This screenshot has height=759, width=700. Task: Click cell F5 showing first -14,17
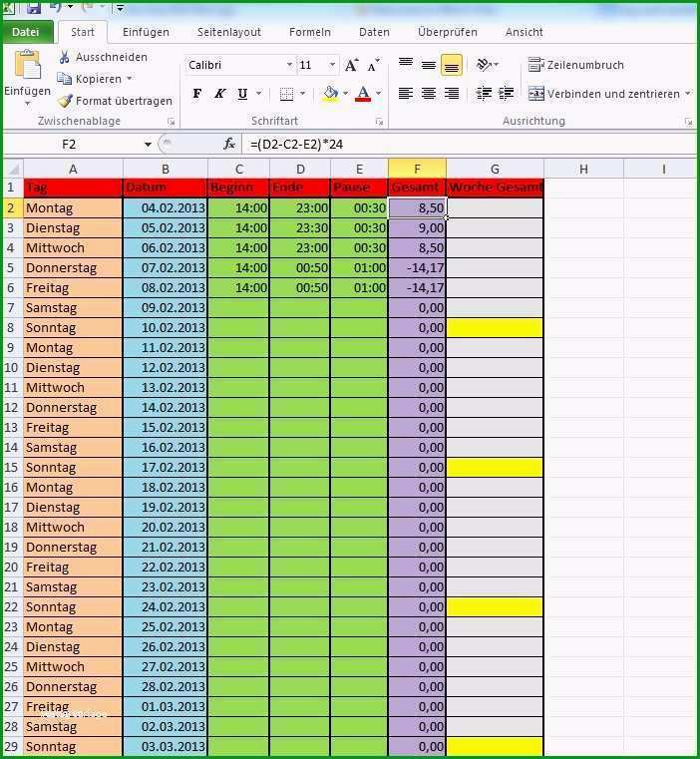click(x=417, y=267)
